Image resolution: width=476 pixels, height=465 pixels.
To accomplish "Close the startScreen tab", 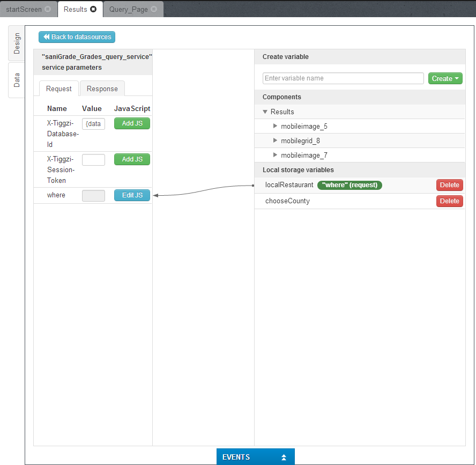I will tap(48, 10).
